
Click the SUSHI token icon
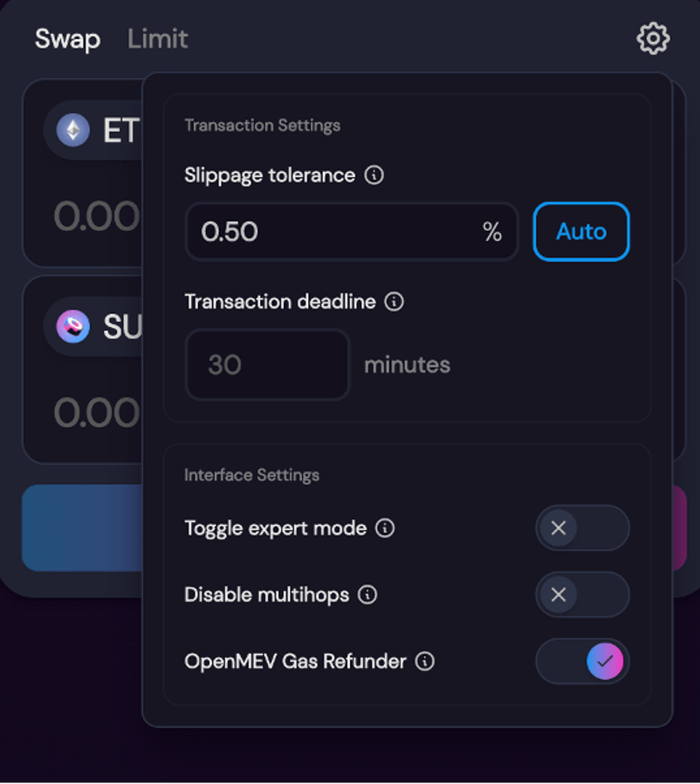tap(73, 327)
